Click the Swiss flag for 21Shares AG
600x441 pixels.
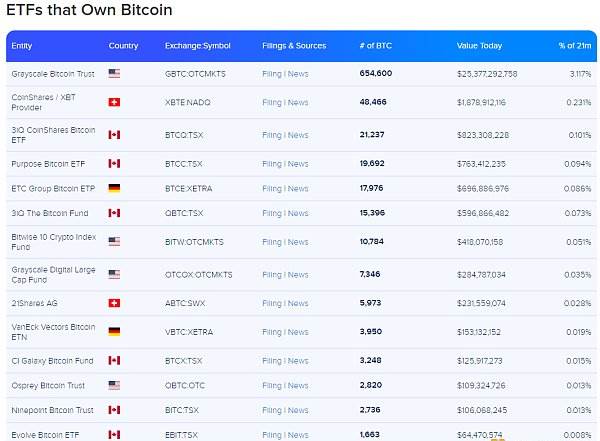[114, 303]
